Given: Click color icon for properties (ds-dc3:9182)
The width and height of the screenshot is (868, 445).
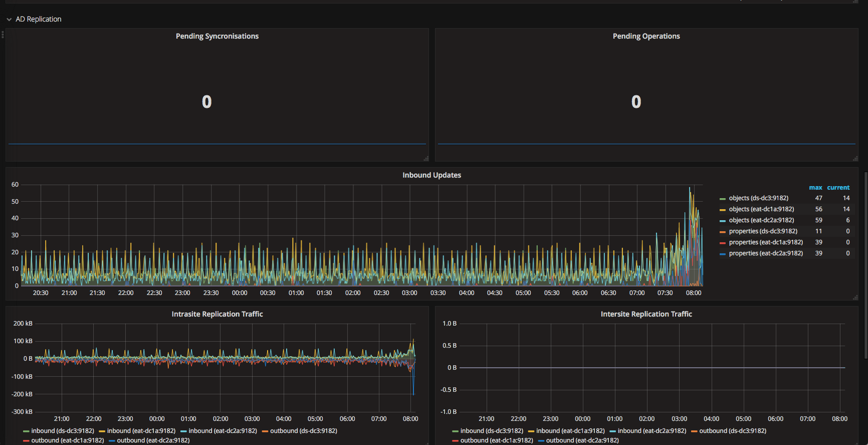Looking at the screenshot, I should pos(723,232).
